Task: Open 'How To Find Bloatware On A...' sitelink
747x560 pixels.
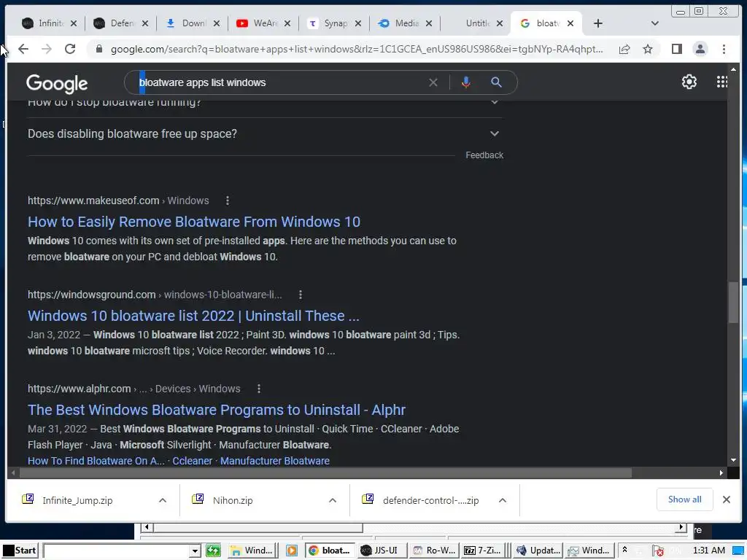Action: point(96,462)
